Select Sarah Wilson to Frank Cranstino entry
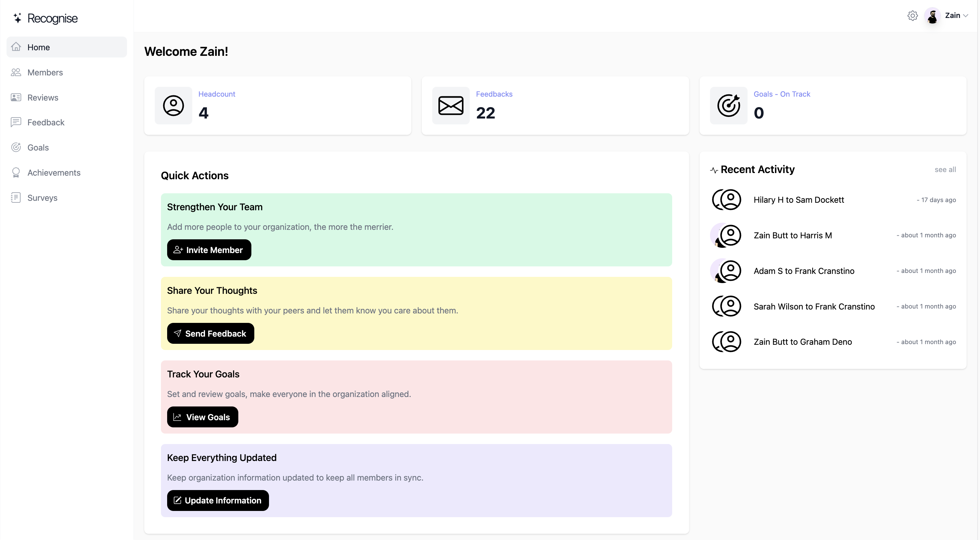Image resolution: width=980 pixels, height=540 pixels. [833, 306]
